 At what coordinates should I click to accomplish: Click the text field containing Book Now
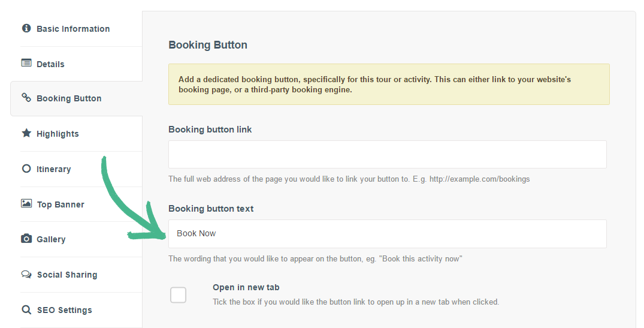387,234
